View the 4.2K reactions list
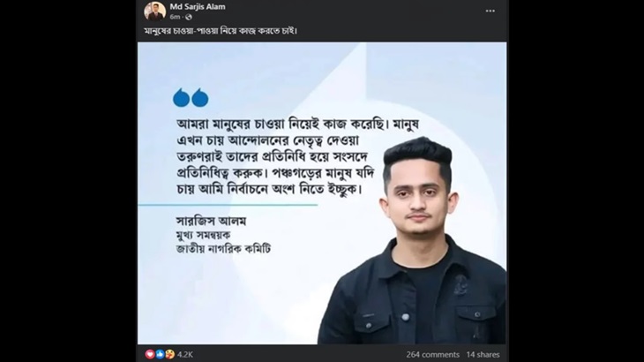 (185, 355)
